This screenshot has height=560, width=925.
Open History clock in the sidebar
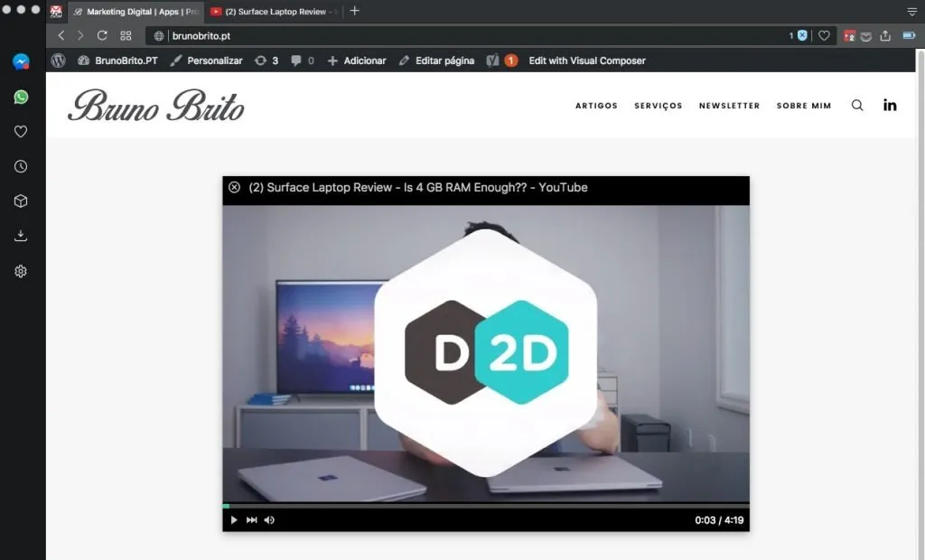click(21, 166)
